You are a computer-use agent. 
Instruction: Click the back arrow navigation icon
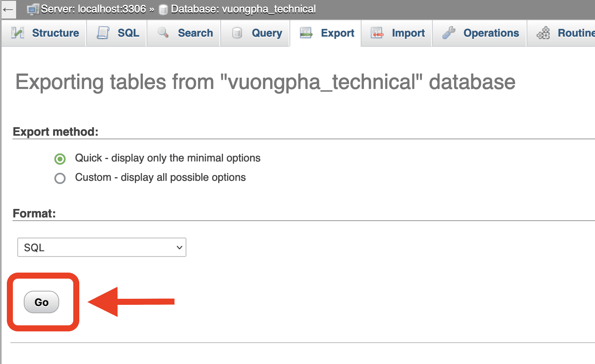point(8,9)
